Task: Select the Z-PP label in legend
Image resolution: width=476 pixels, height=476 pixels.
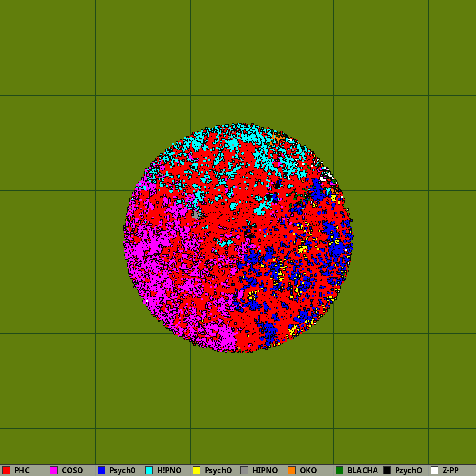Action: click(450, 470)
